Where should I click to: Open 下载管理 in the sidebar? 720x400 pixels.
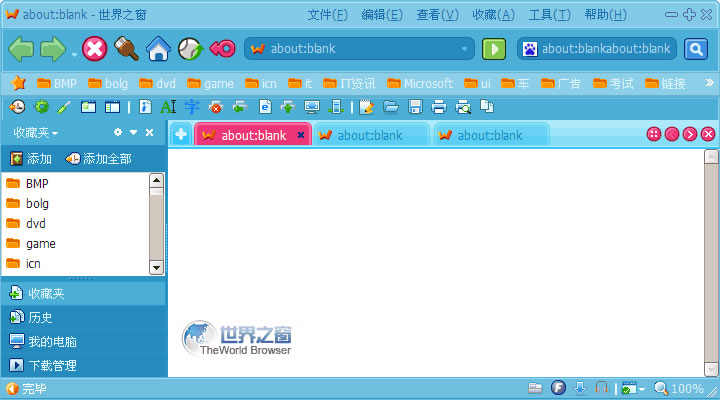click(x=83, y=366)
